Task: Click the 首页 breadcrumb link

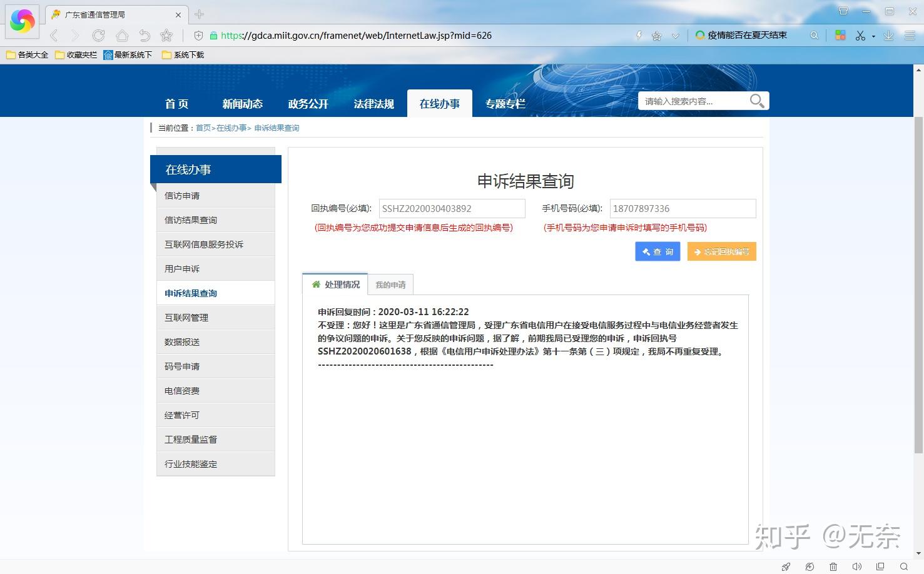Action: point(203,128)
